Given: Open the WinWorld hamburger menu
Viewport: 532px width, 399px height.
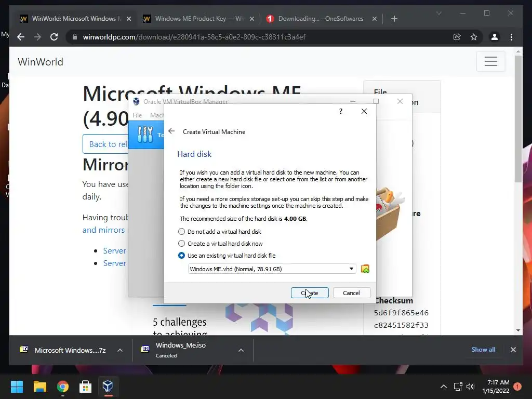Looking at the screenshot, I should click(490, 61).
